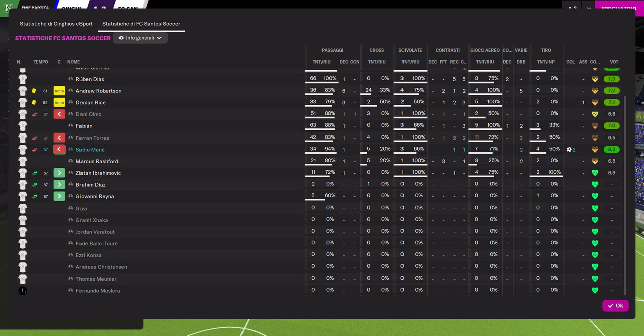Click the red substituted-off arrow for Ferran Torres

point(59,138)
